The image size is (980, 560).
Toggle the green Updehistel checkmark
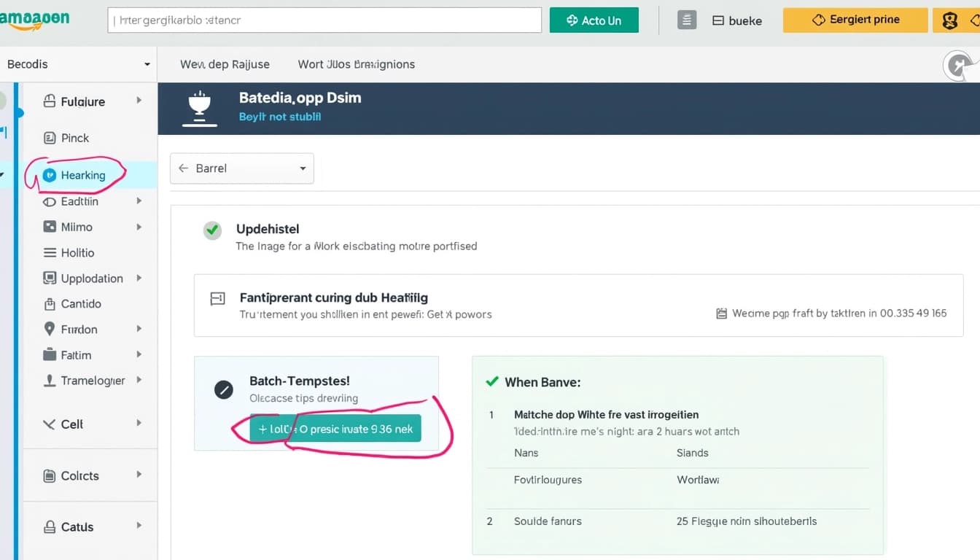[212, 230]
